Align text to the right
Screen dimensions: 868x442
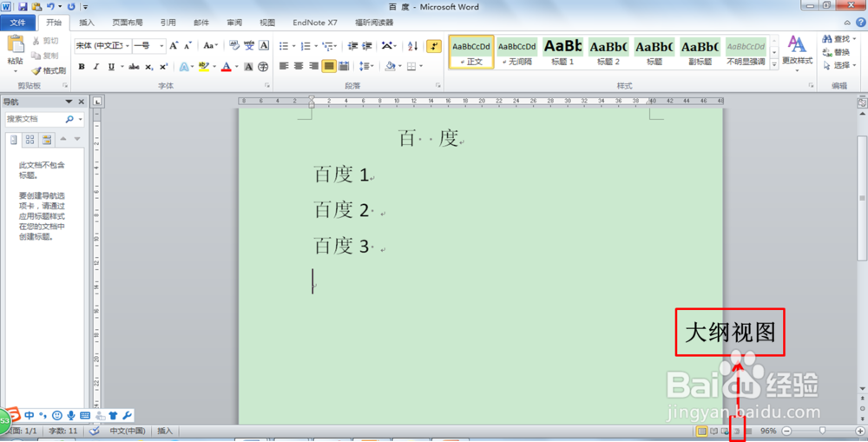(314, 67)
